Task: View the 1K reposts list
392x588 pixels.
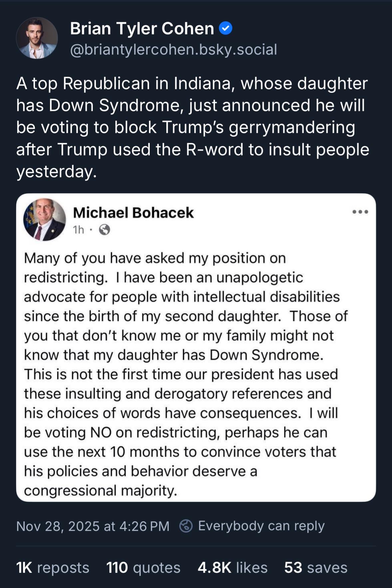Action: point(53,567)
